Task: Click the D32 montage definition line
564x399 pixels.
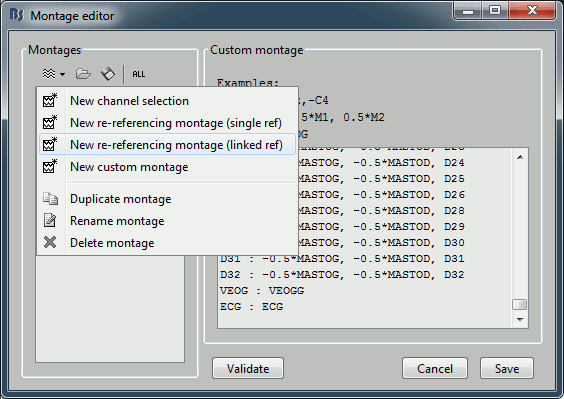Action: [342, 275]
